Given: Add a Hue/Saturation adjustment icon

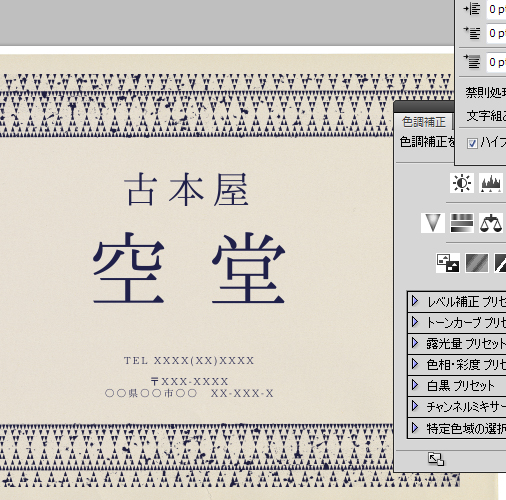Looking at the screenshot, I should pos(462,223).
